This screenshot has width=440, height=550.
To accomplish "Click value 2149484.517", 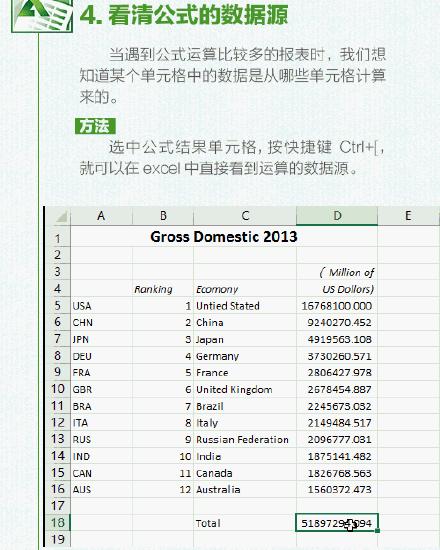I will (x=337, y=423).
